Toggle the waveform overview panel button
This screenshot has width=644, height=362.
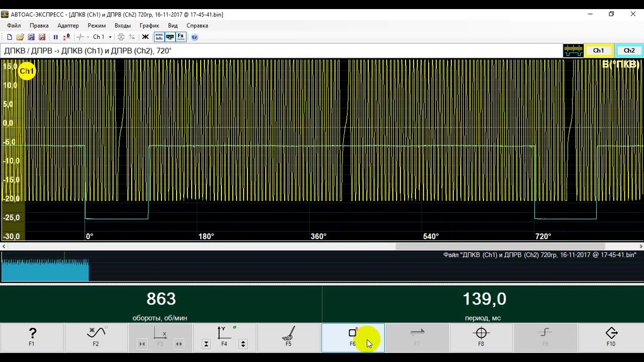[170, 37]
